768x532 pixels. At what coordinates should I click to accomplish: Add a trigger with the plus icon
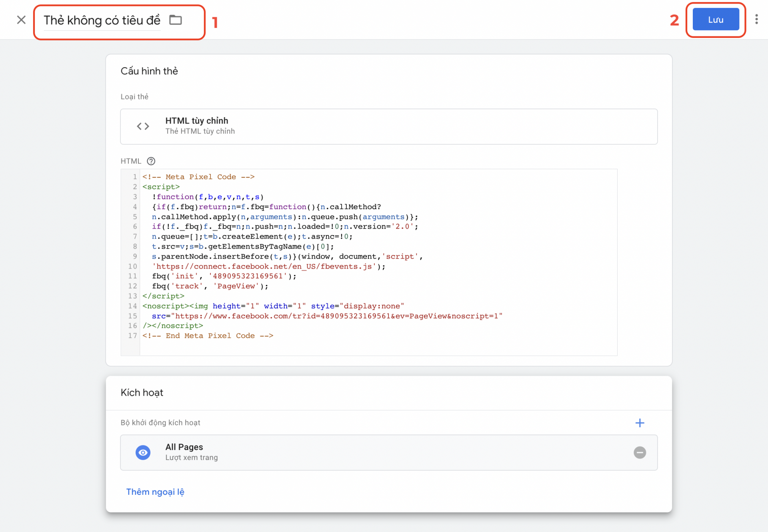click(x=640, y=423)
